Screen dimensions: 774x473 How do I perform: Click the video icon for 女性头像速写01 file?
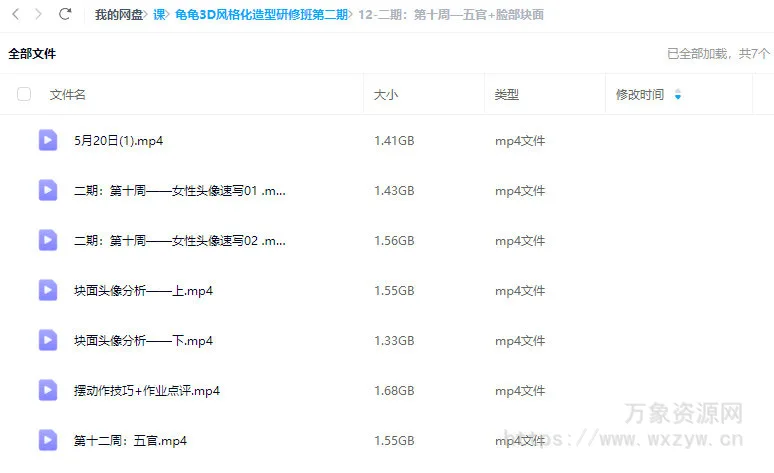[48, 190]
